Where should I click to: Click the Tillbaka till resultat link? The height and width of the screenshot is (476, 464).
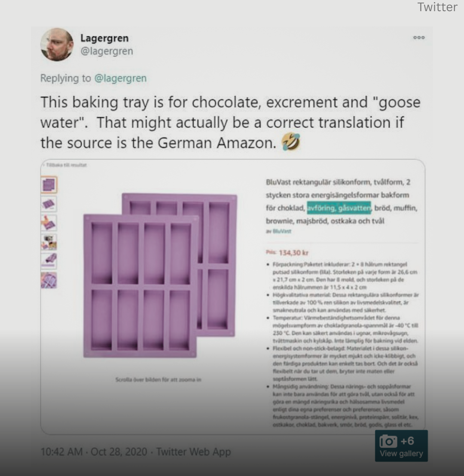(66, 165)
